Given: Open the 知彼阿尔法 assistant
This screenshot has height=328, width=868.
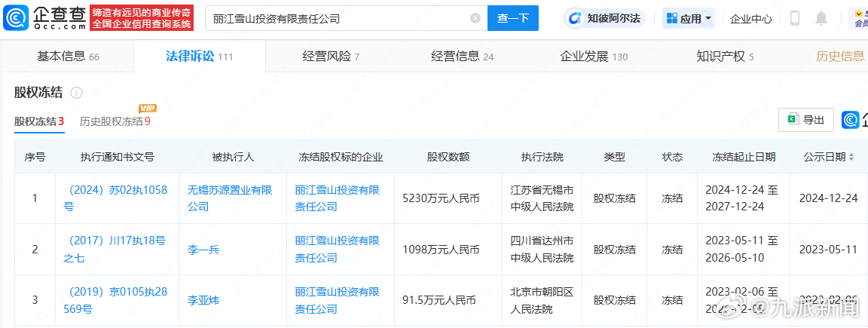Looking at the screenshot, I should click(605, 18).
